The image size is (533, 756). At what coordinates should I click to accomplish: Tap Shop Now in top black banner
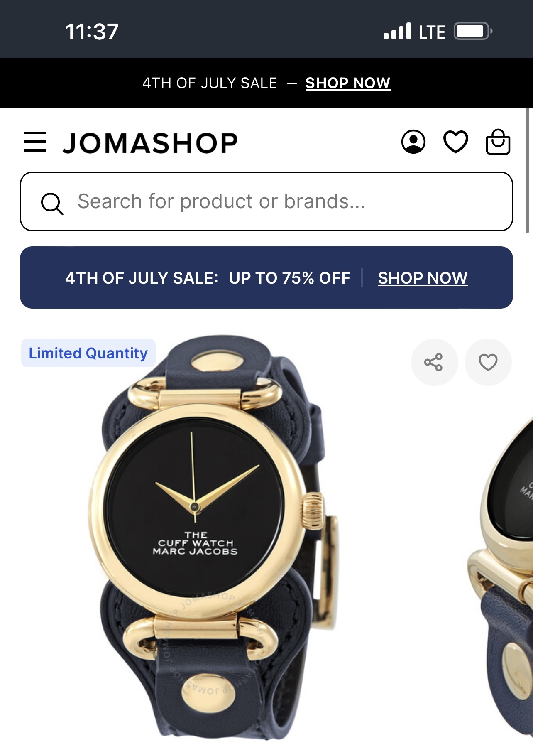348,83
